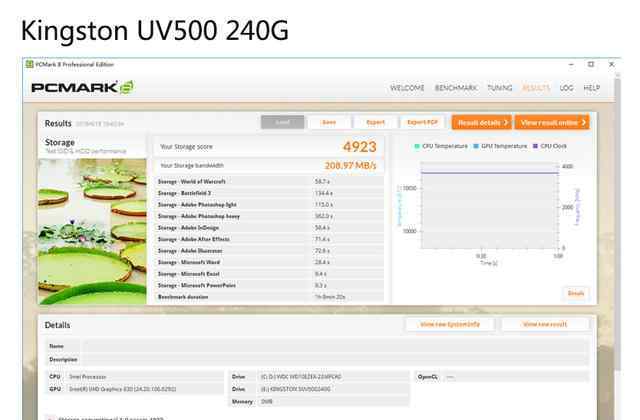Click the Intel UHD Graphics GPU value

tap(144, 389)
